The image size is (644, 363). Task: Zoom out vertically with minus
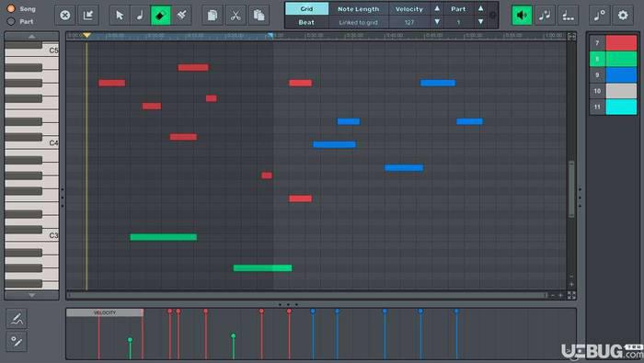(x=571, y=277)
